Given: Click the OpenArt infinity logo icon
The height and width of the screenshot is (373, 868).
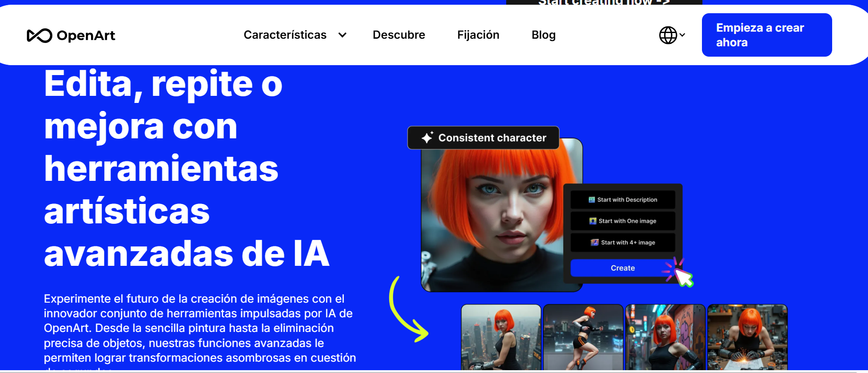Looking at the screenshot, I should pyautogui.click(x=39, y=35).
